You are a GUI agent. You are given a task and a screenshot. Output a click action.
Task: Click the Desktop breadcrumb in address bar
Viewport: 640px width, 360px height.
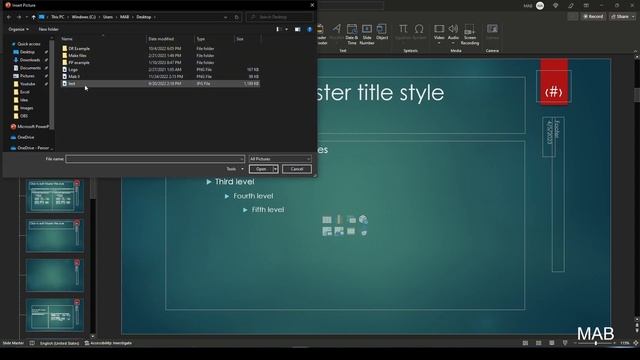pos(144,17)
